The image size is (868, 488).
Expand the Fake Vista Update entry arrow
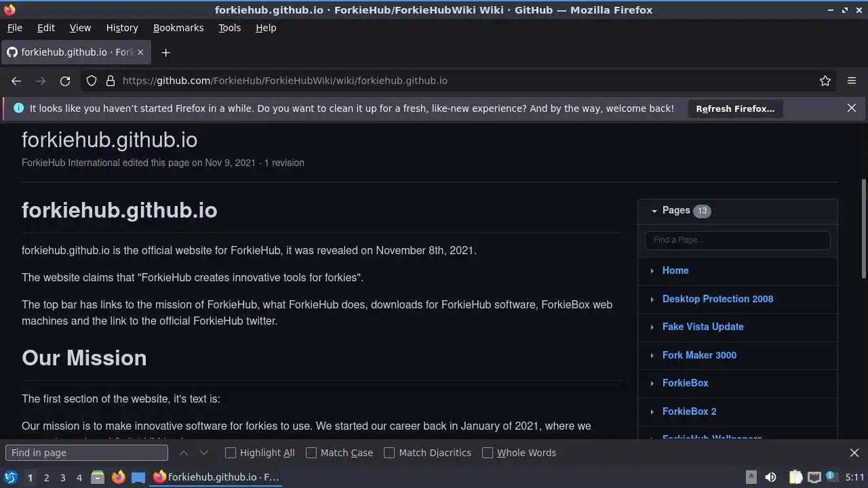pos(652,327)
